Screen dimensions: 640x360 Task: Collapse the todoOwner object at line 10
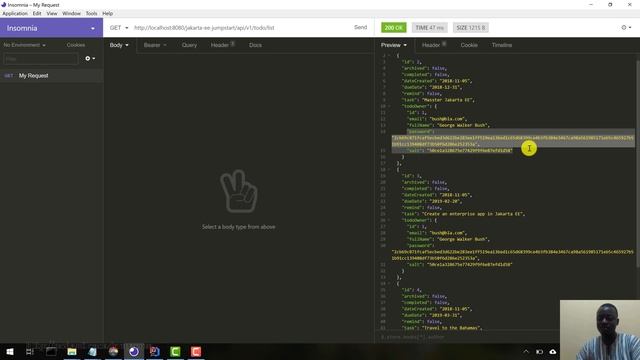click(389, 106)
